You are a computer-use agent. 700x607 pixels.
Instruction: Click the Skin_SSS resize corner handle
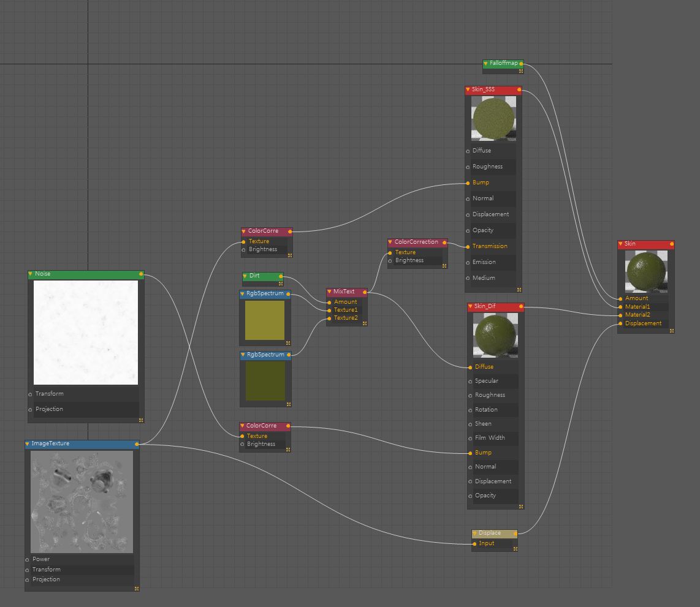point(519,290)
